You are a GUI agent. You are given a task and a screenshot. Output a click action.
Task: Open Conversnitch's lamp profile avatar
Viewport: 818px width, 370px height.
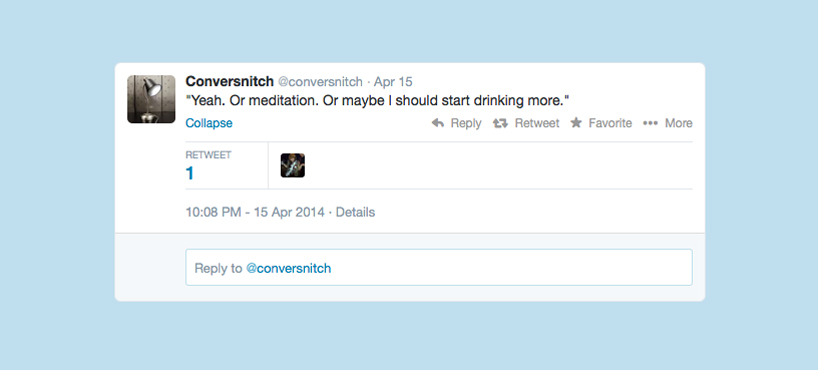pos(151,99)
